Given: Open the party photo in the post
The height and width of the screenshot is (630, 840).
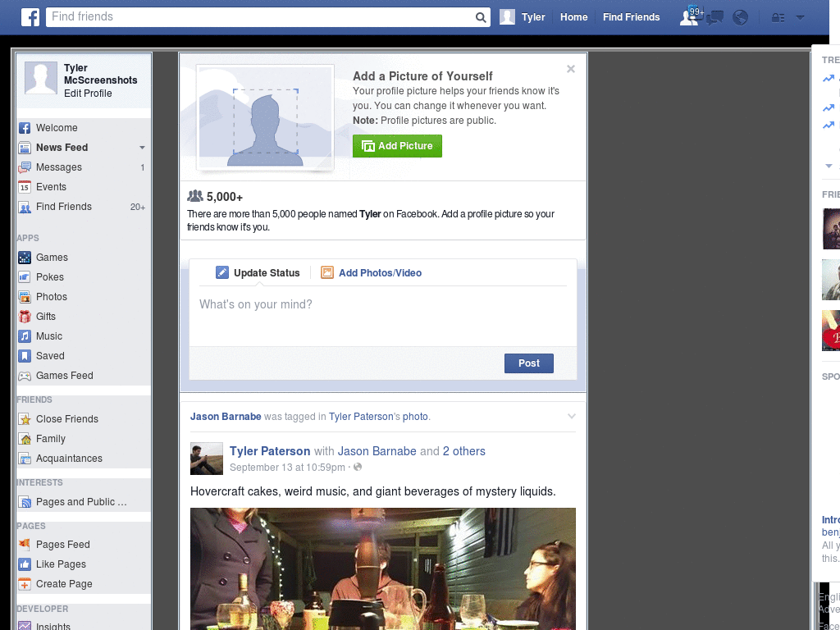Looking at the screenshot, I should [x=383, y=569].
